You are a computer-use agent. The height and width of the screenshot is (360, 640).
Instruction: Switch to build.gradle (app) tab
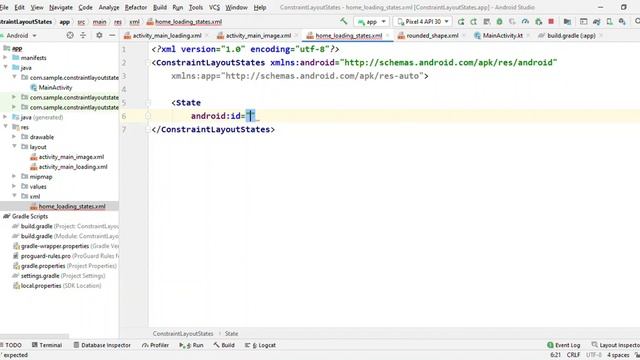(571, 36)
